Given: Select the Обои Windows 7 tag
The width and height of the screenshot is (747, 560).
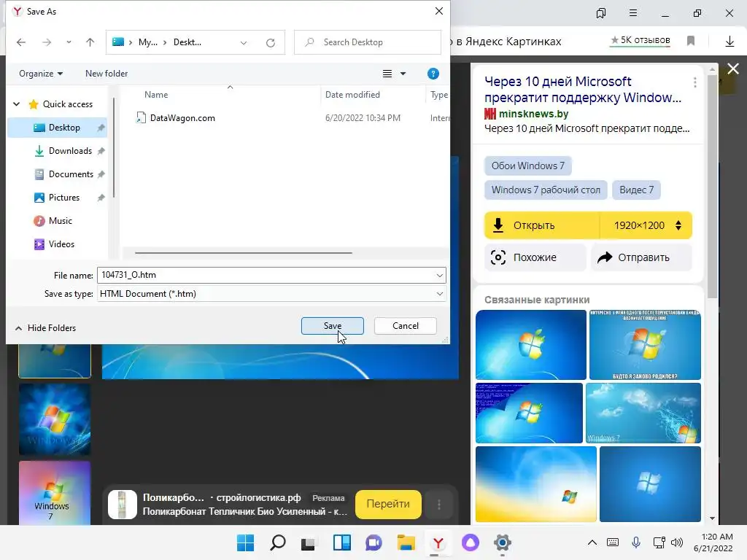Looking at the screenshot, I should click(528, 166).
